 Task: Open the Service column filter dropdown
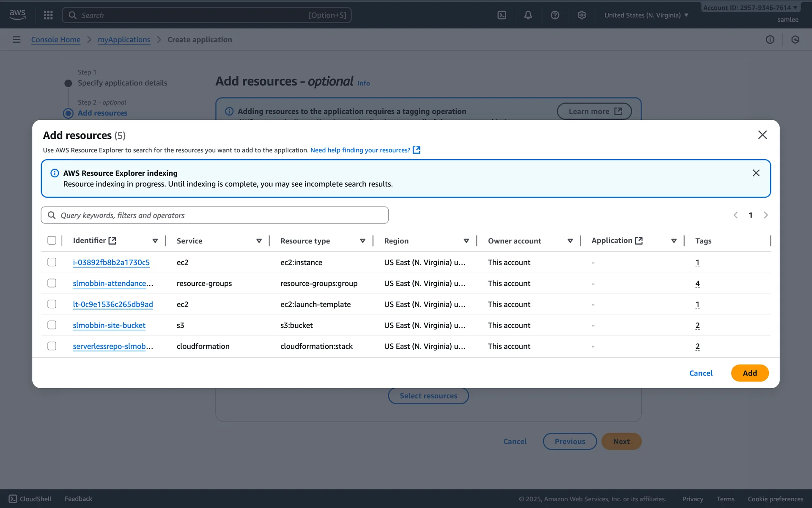coord(259,241)
